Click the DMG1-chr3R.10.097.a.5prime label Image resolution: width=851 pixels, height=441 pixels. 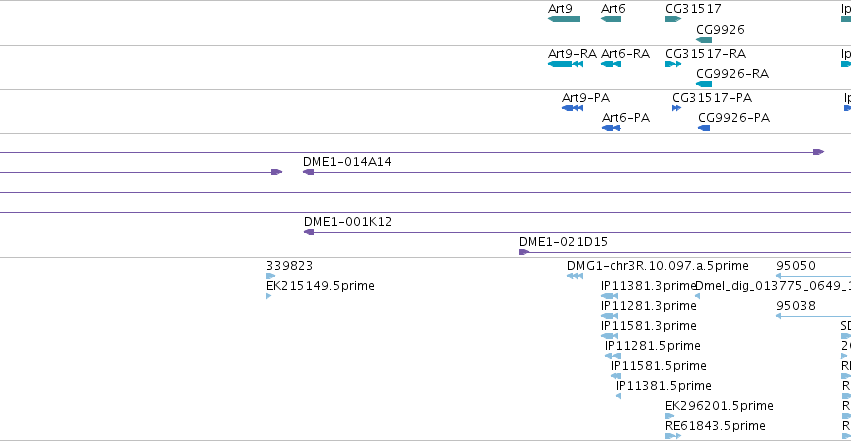coord(658,266)
